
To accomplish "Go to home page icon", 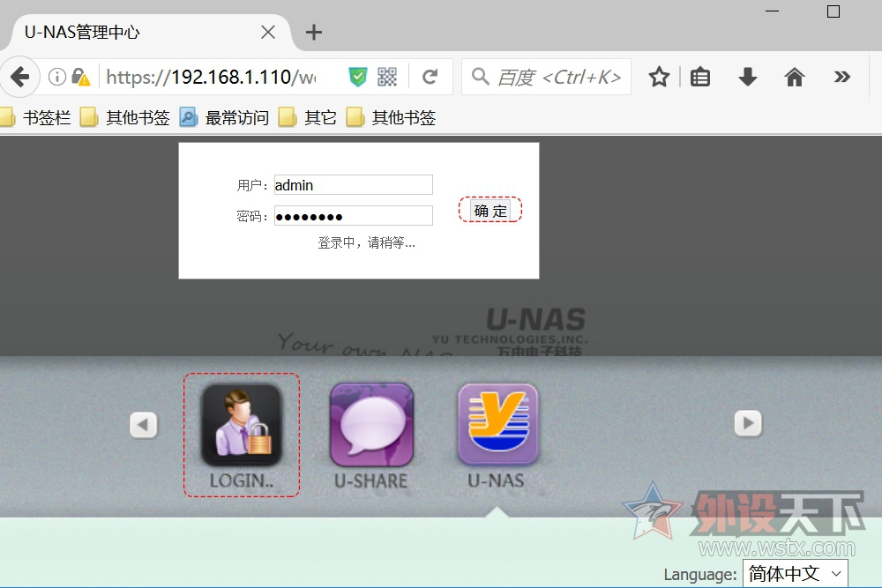I will 795,77.
